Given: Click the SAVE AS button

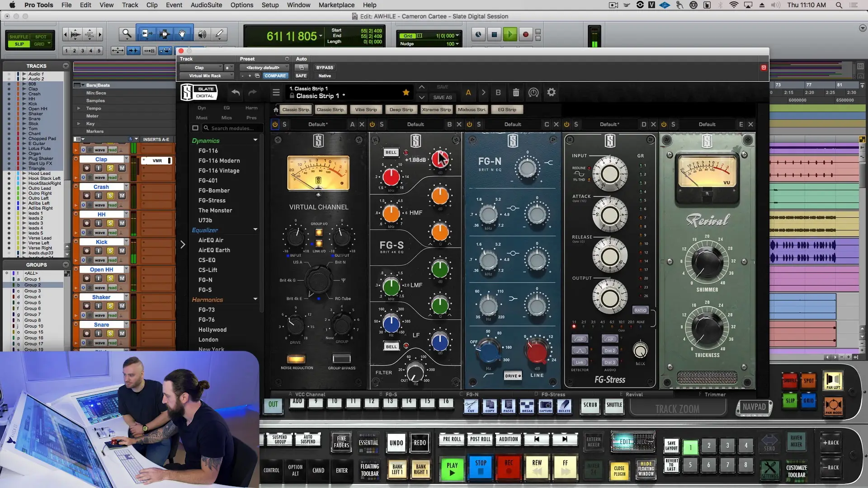Looking at the screenshot, I should 442,98.
